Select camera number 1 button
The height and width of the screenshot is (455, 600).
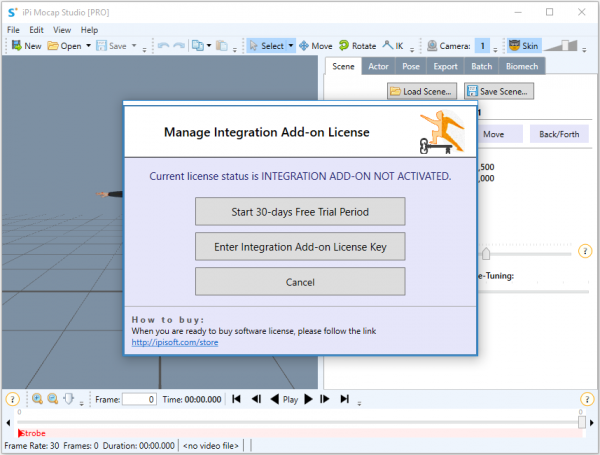pyautogui.click(x=483, y=46)
